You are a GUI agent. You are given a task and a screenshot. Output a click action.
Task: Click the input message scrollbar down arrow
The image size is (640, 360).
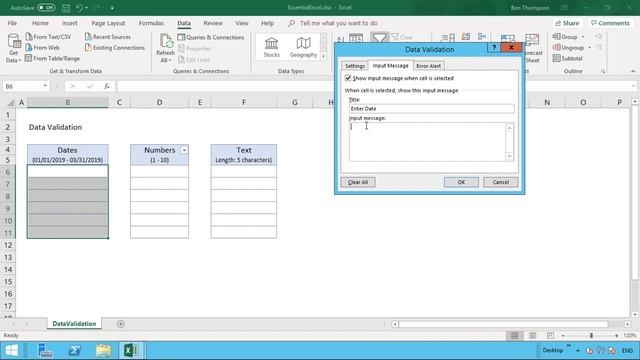509,156
